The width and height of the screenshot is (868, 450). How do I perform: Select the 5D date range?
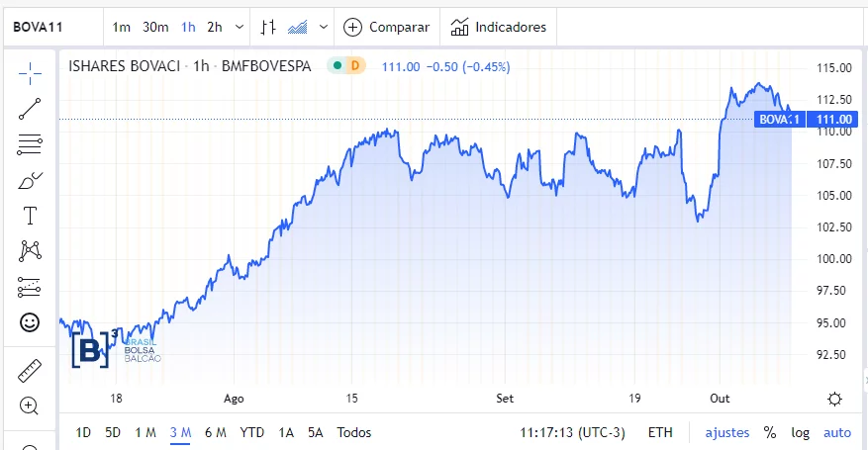click(113, 433)
